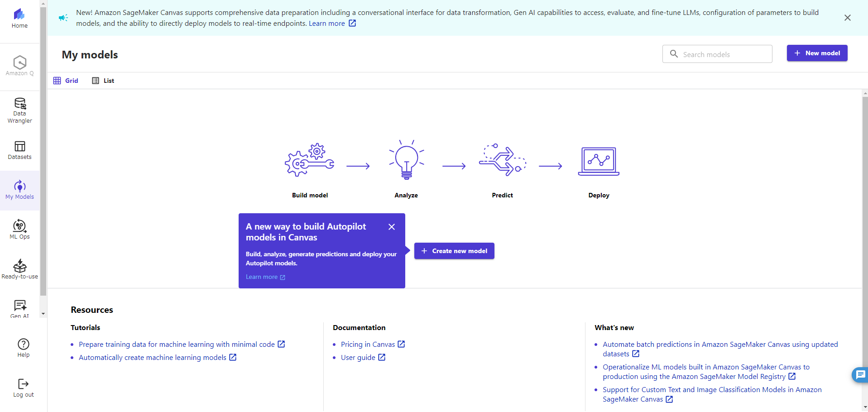868x412 pixels.
Task: Click the announcement megaphone icon
Action: (63, 18)
